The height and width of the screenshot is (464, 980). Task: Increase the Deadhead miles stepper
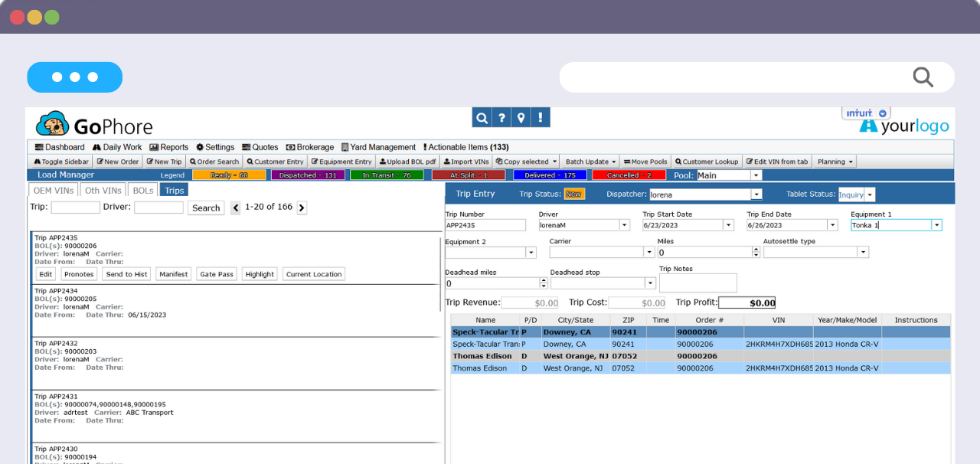pyautogui.click(x=544, y=280)
